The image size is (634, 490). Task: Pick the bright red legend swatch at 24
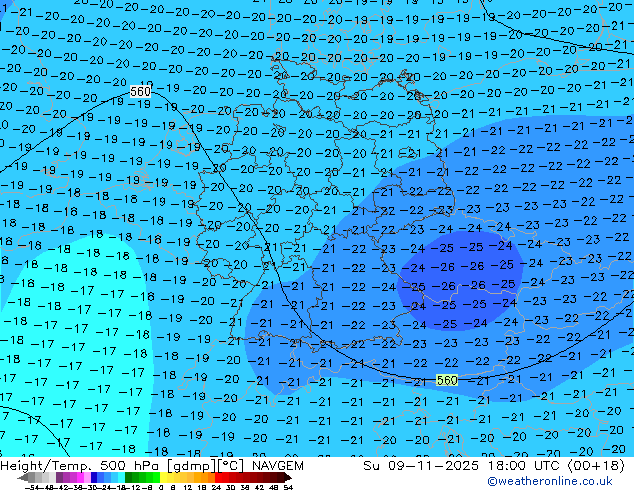(218, 478)
